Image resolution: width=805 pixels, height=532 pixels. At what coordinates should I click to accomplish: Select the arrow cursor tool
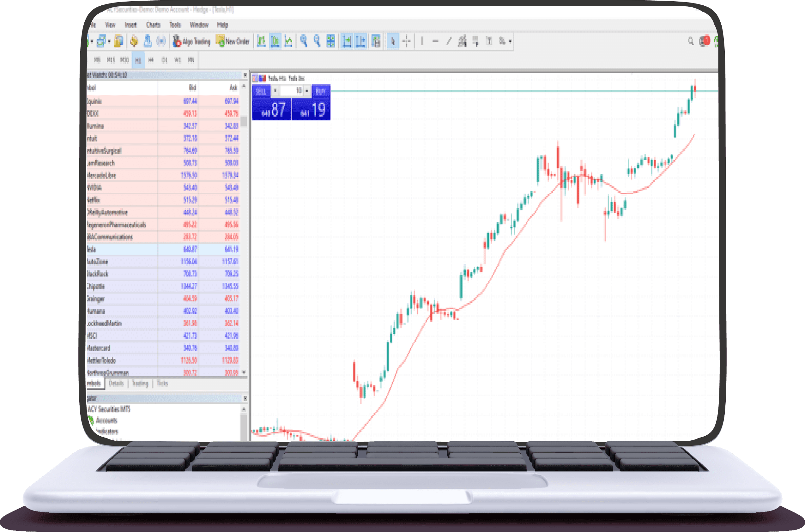pos(393,41)
